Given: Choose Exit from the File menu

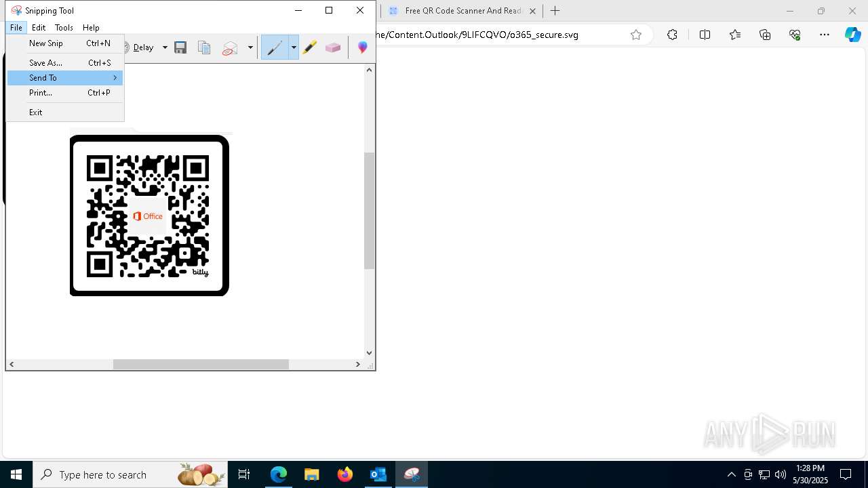Looking at the screenshot, I should pos(65,113).
